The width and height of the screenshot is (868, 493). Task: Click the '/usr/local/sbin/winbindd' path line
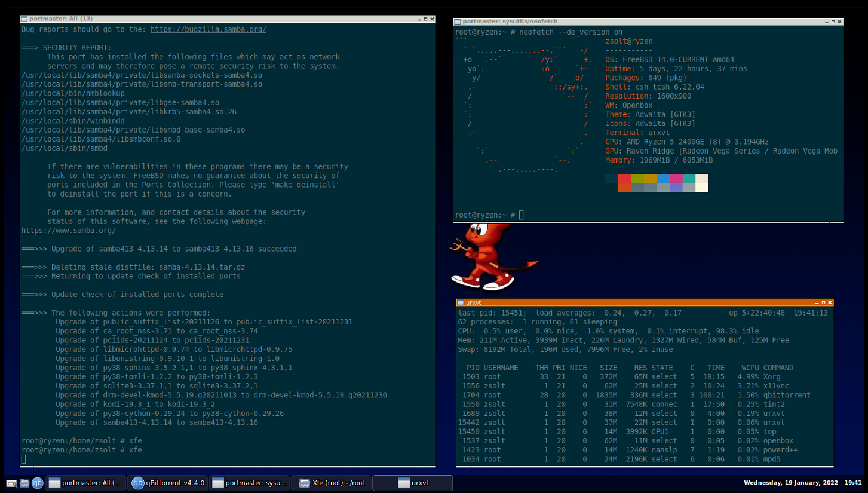coord(73,121)
